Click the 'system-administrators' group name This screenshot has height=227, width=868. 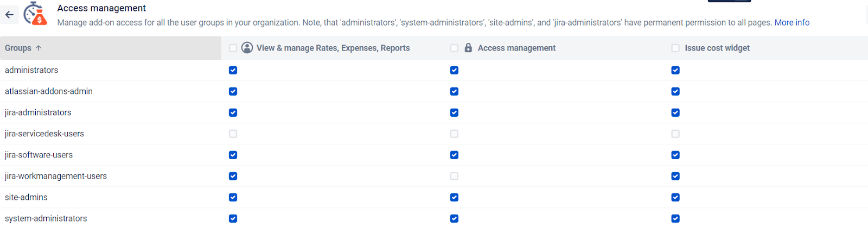[46, 218]
